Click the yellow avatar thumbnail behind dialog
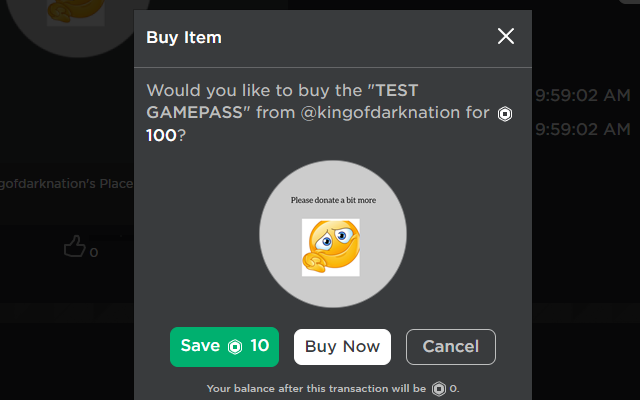Screen dimensions: 640x400 click(75, 12)
